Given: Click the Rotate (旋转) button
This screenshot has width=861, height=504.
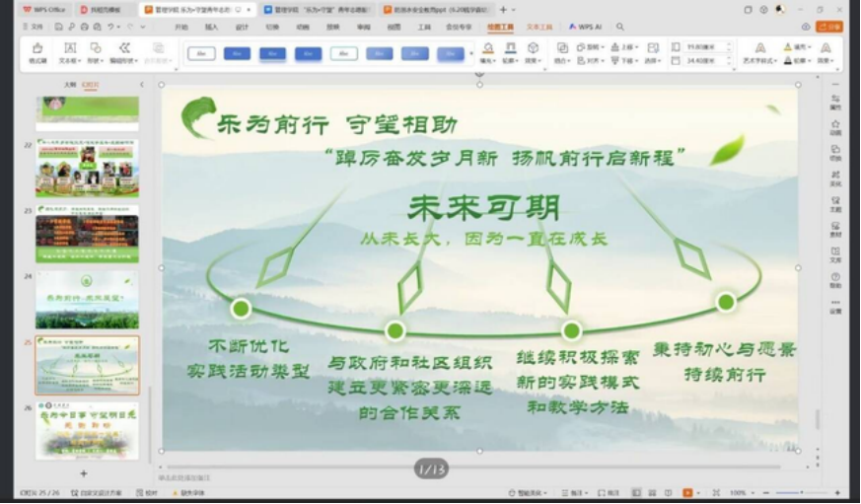Looking at the screenshot, I should click(x=591, y=46).
